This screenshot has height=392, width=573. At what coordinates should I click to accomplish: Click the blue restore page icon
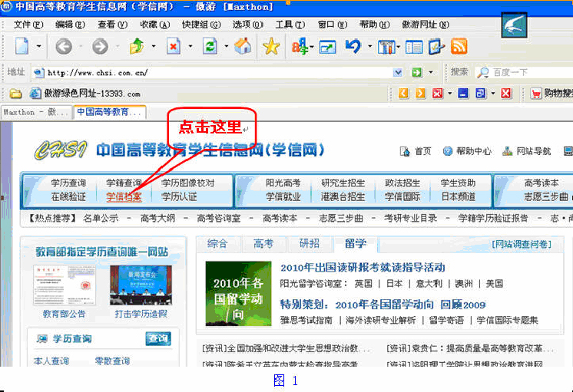[x=481, y=94]
